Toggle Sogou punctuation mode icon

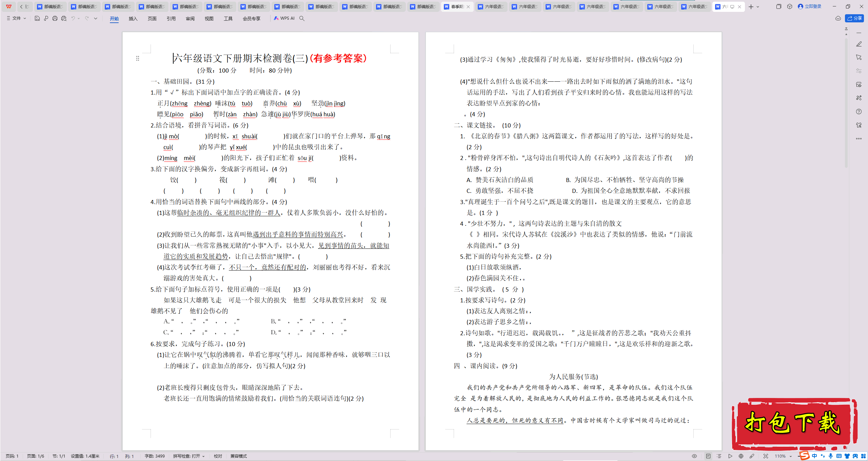[x=823, y=456]
